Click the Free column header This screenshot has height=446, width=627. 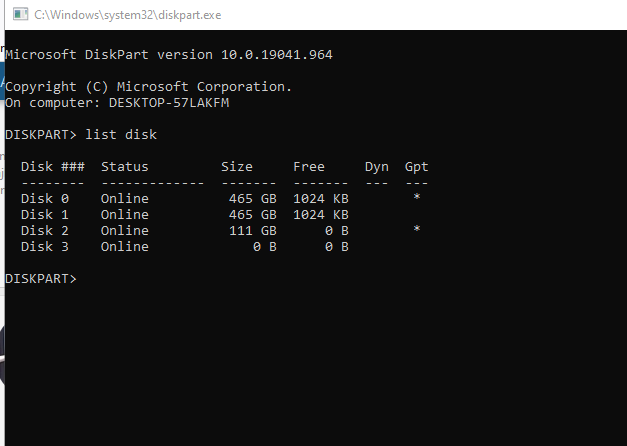pyautogui.click(x=309, y=166)
